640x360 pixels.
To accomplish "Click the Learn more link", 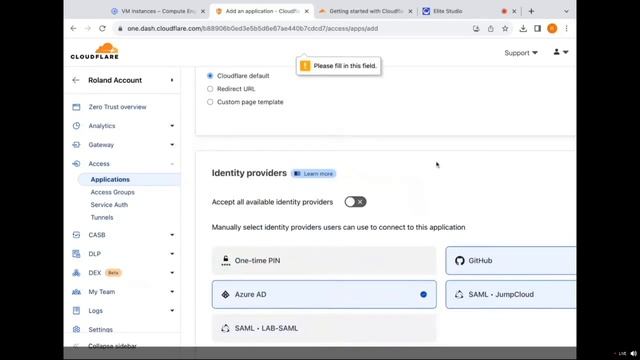I will click(314, 173).
